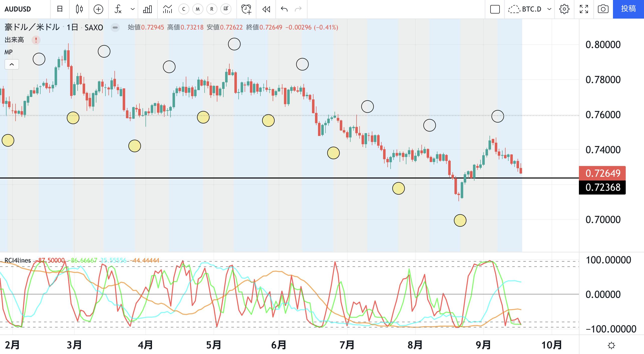Redo the last undone action
Viewport: 644px width, 354px height.
(x=298, y=9)
